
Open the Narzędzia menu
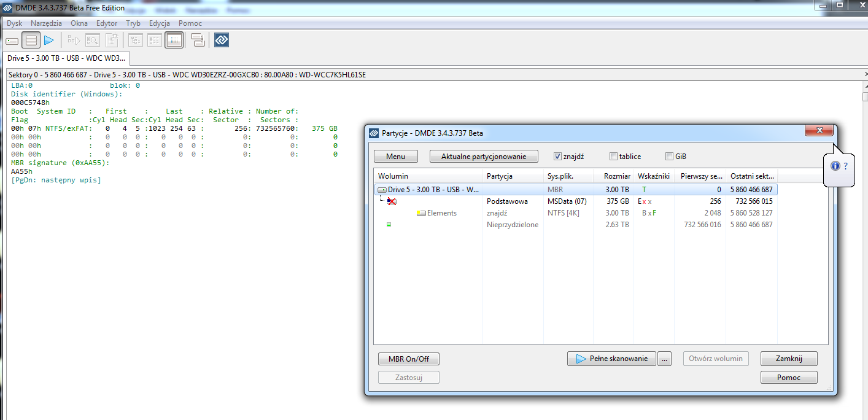[47, 23]
